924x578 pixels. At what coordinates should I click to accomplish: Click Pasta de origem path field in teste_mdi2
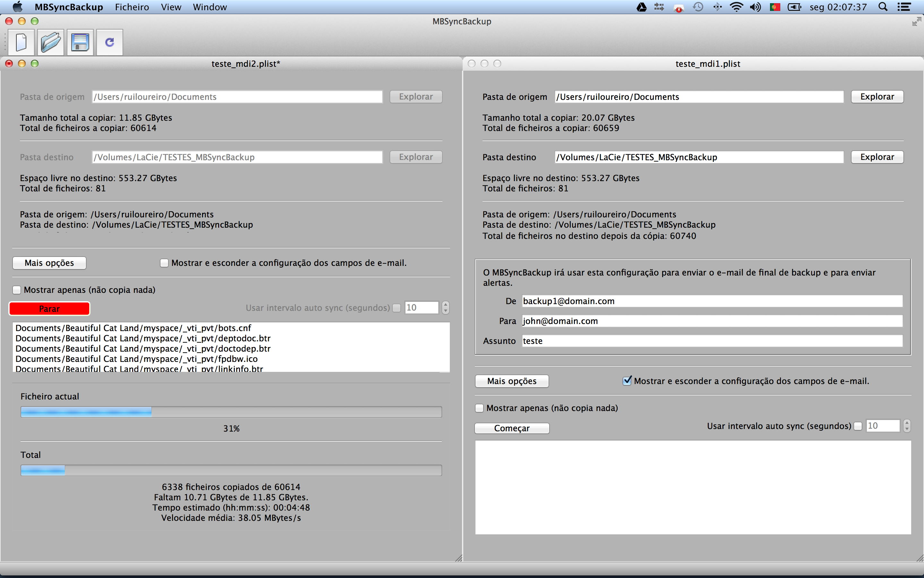point(237,97)
